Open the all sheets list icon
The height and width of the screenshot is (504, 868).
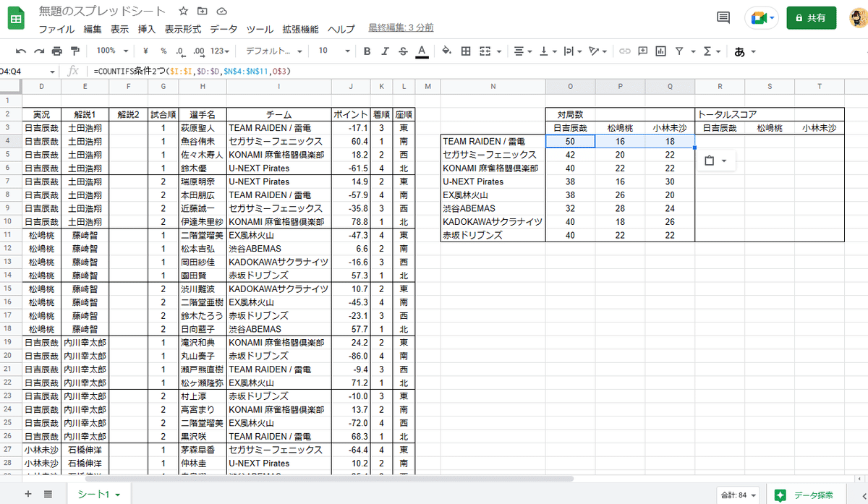(x=48, y=494)
